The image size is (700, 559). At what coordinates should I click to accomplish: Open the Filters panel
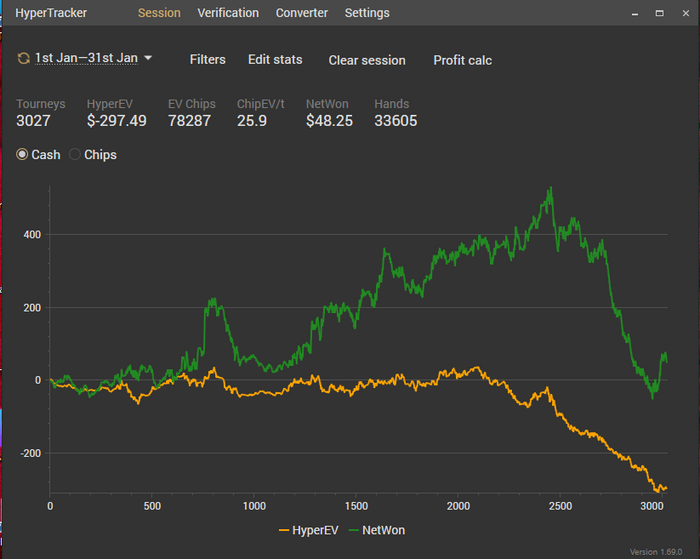(x=208, y=60)
